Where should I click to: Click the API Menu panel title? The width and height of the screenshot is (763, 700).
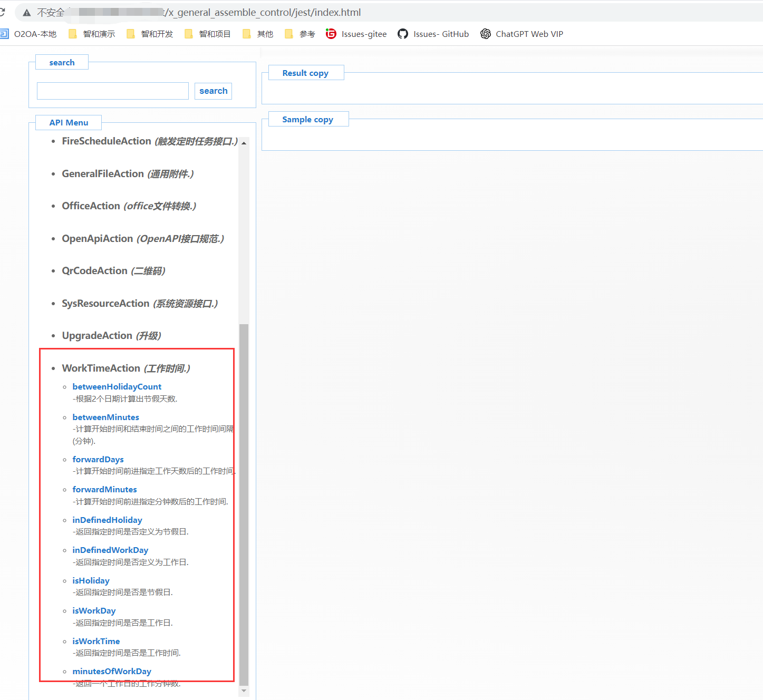coord(69,123)
